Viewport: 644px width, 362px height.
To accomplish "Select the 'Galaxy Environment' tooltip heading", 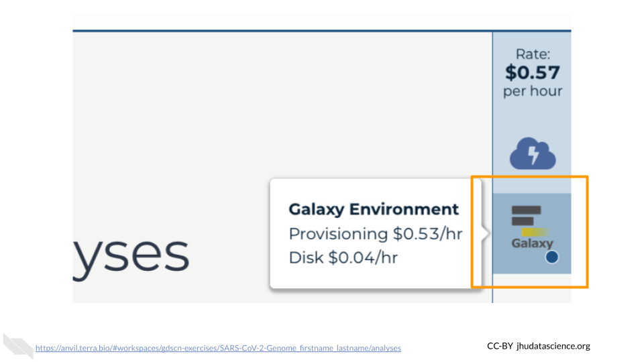I will 374,209.
